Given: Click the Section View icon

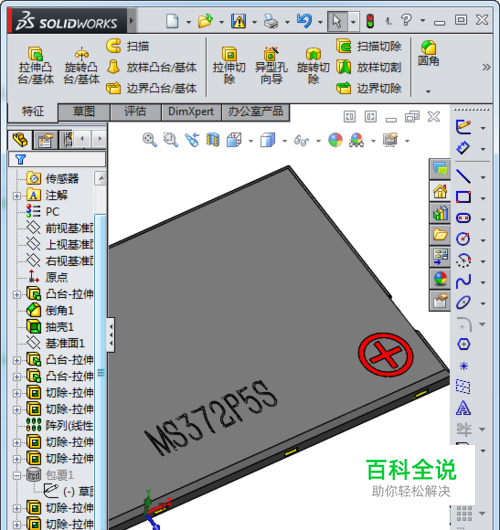Looking at the screenshot, I should coord(213,140).
